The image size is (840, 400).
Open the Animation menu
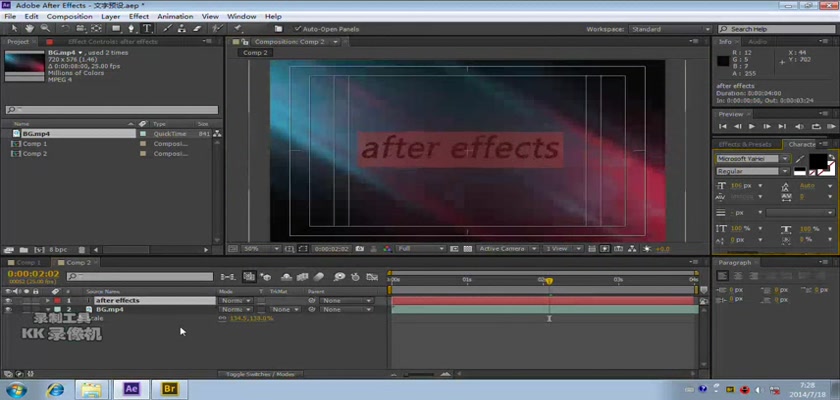tap(175, 17)
